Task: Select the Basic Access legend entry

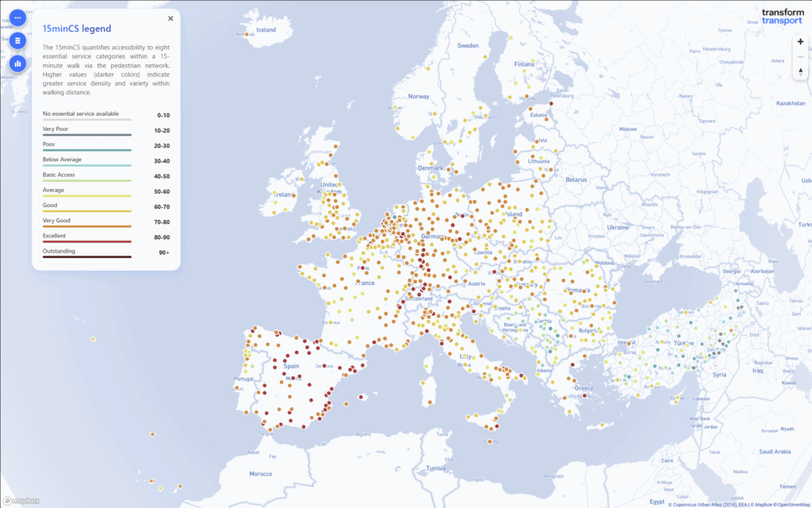Action: [x=59, y=175]
